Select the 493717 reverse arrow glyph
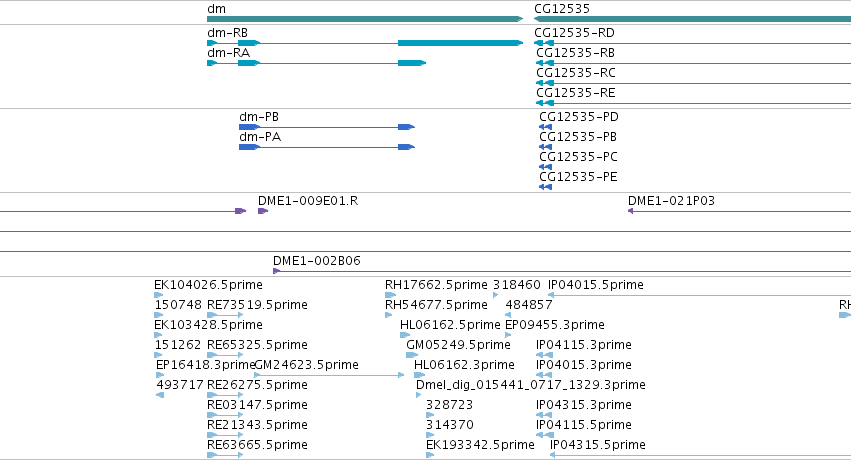This screenshot has height=460, width=851. click(x=160, y=395)
